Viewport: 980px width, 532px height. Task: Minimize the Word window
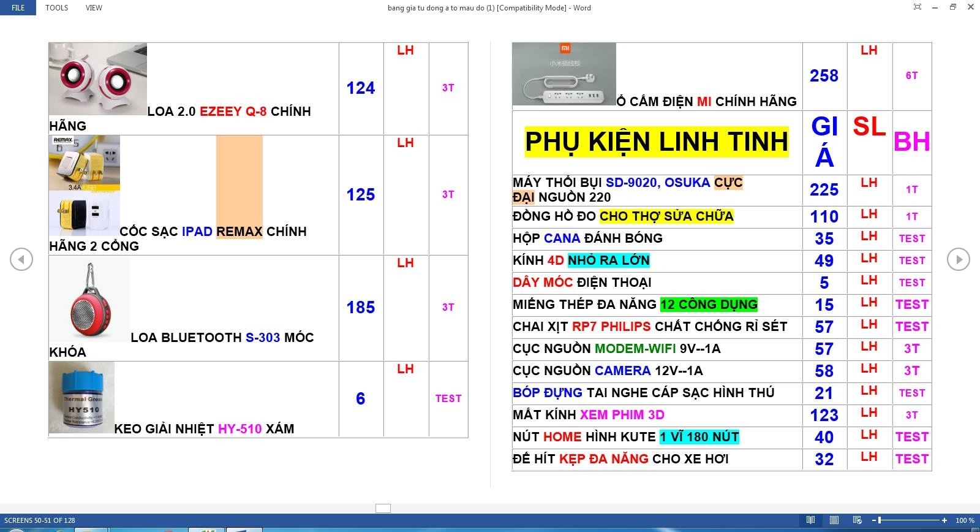[x=935, y=7]
